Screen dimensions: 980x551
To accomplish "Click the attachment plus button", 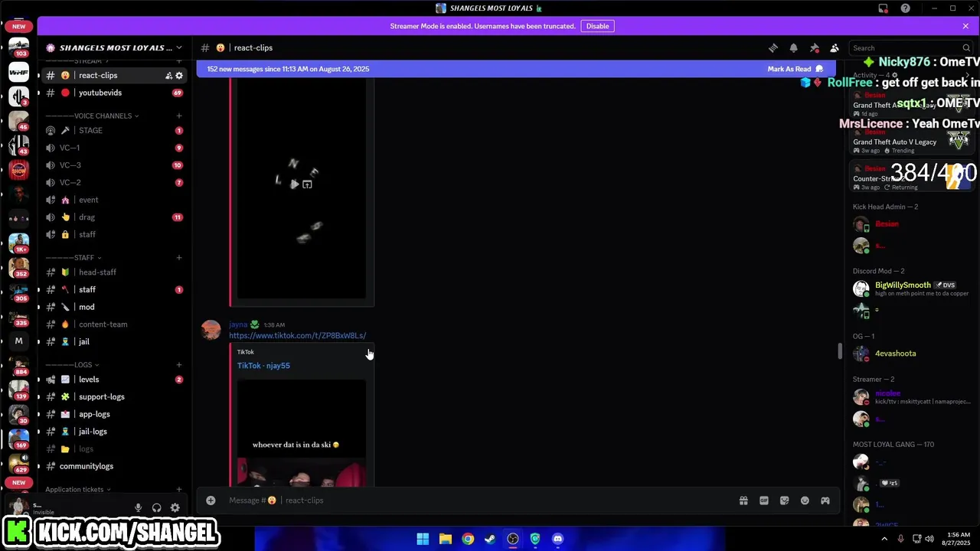I will tap(211, 500).
